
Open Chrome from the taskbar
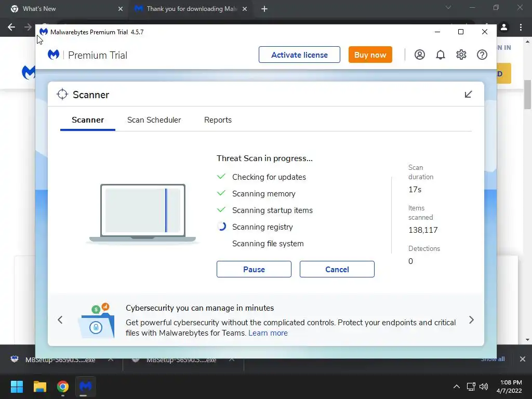63,387
